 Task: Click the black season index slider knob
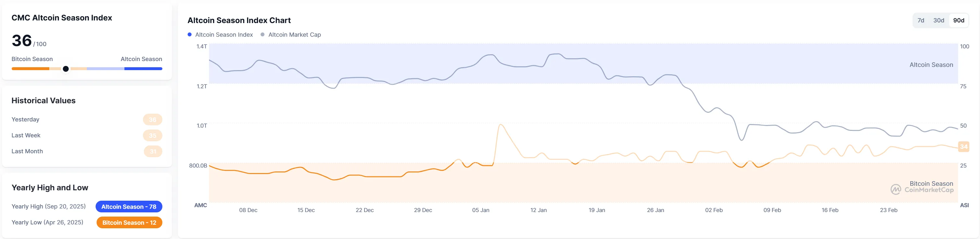click(66, 69)
